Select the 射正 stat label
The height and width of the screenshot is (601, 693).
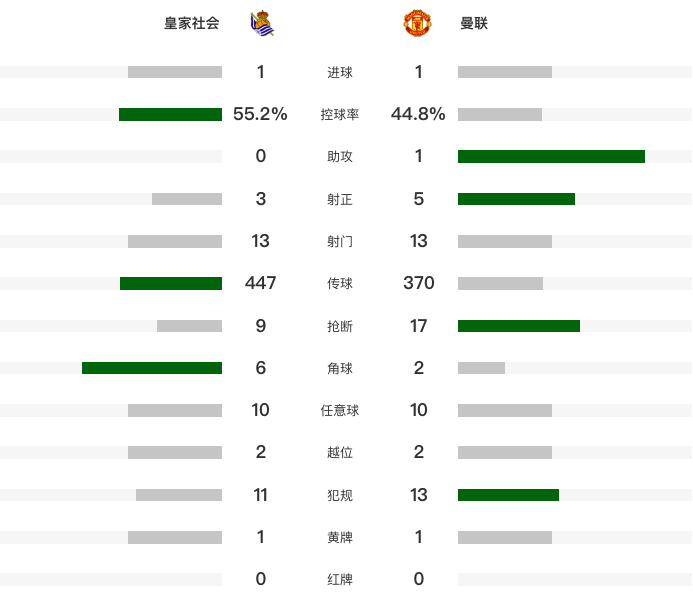[x=339, y=199]
